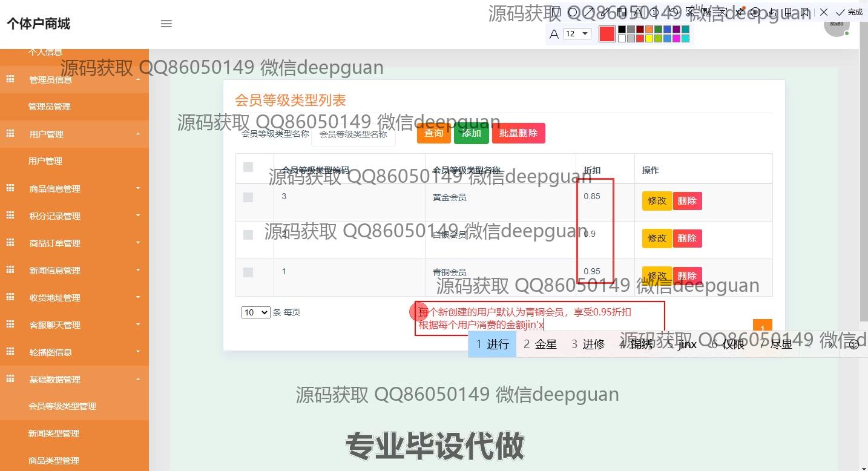Expand the 新闻信息管理 menu arrow
Screen dimensions: 868x471
[138, 270]
